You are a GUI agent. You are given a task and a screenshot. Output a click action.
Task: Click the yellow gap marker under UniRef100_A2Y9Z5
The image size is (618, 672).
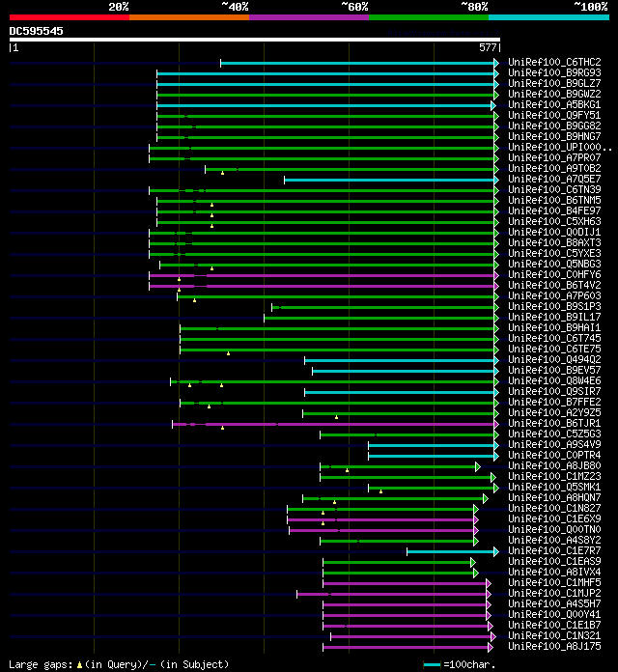(336, 417)
